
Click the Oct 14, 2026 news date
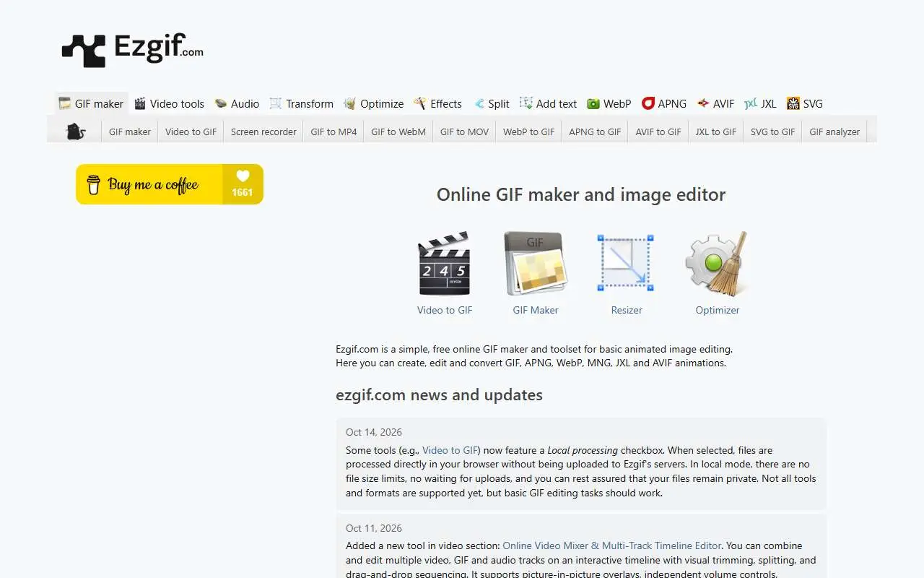click(374, 432)
